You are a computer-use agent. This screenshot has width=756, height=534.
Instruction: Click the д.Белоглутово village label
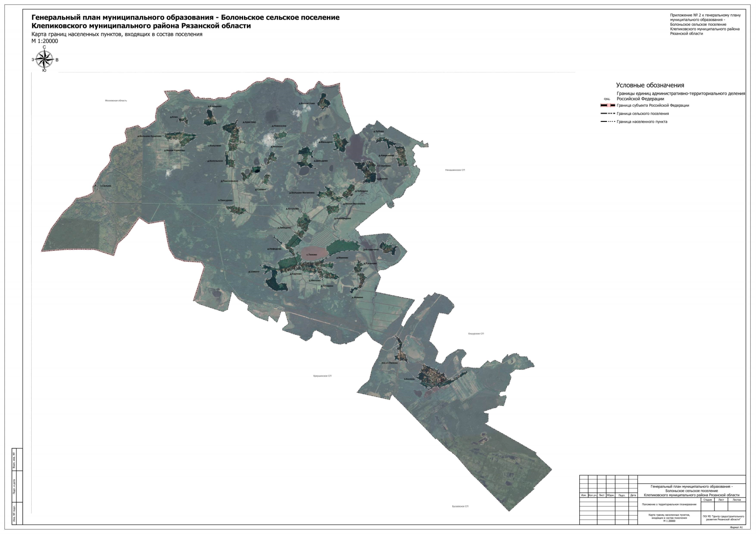tap(307, 103)
